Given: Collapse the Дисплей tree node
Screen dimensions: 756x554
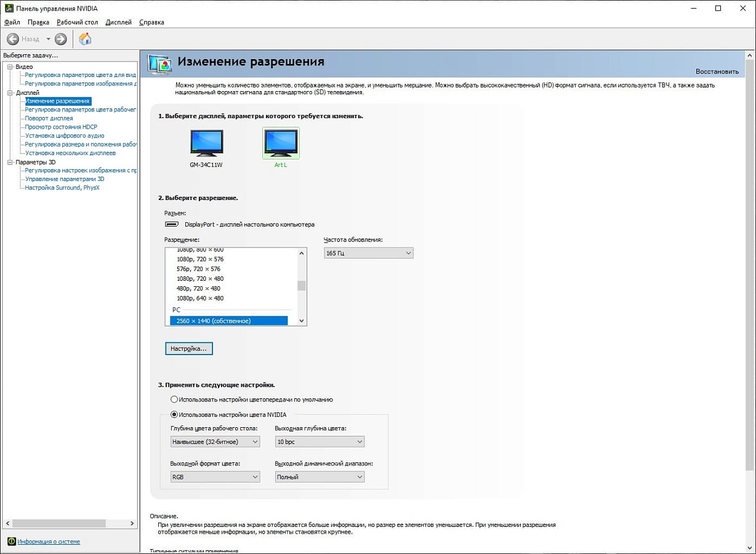Looking at the screenshot, I should pos(10,92).
